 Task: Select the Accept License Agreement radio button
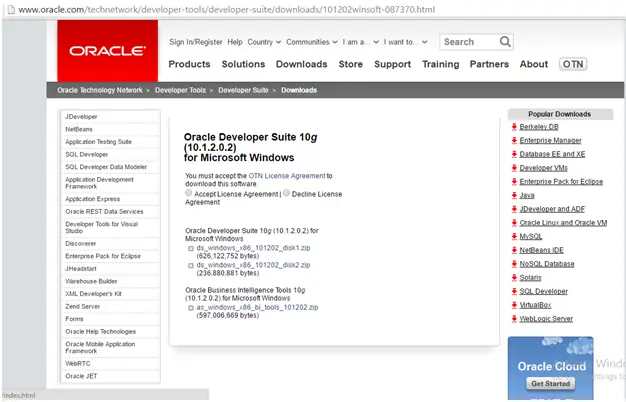tap(188, 193)
